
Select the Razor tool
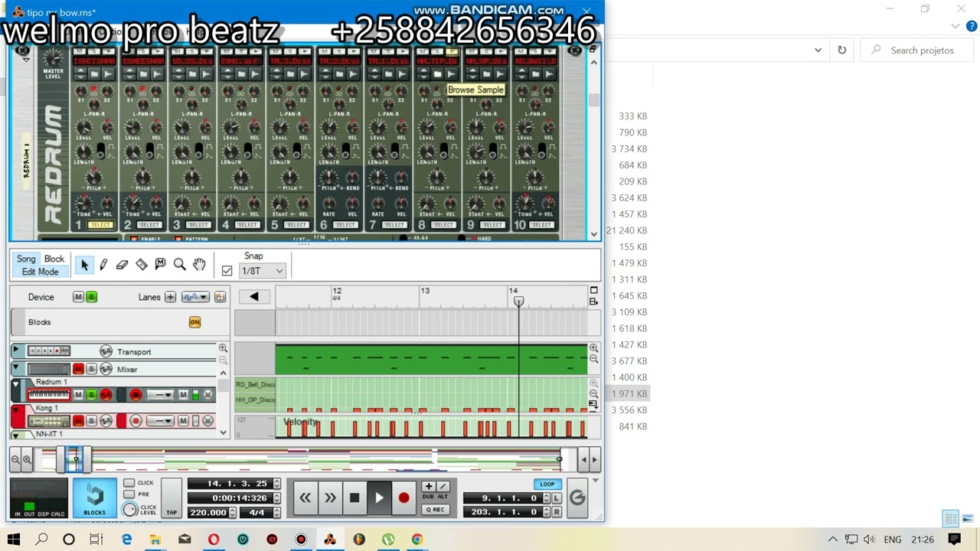[x=142, y=265]
